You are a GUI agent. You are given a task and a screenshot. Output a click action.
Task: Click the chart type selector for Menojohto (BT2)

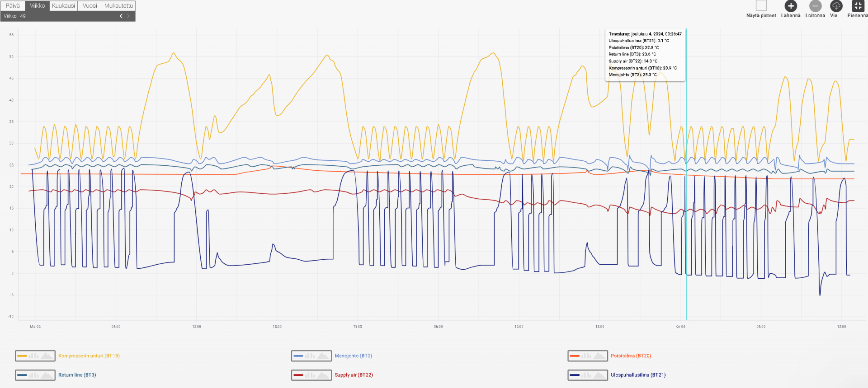311,356
